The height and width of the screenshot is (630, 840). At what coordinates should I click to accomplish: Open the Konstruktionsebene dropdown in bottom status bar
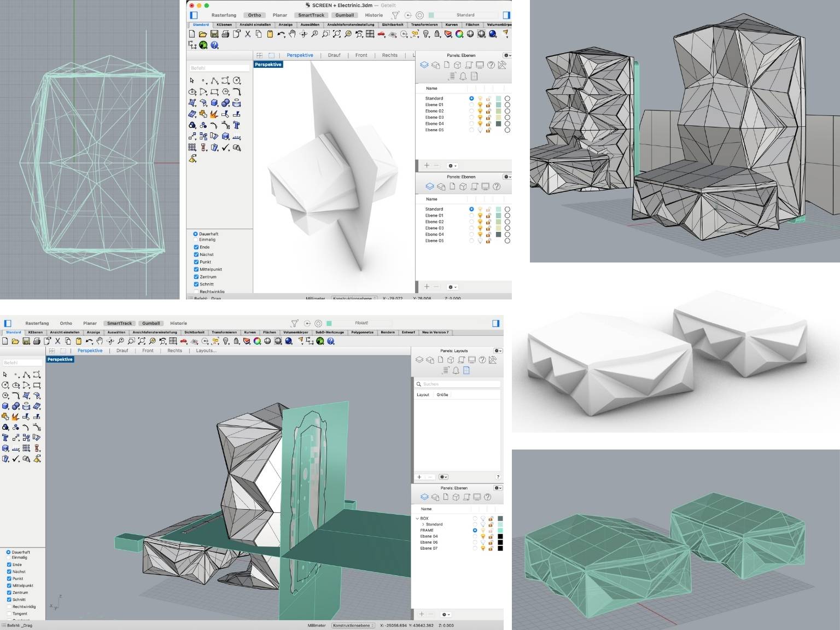point(353,626)
